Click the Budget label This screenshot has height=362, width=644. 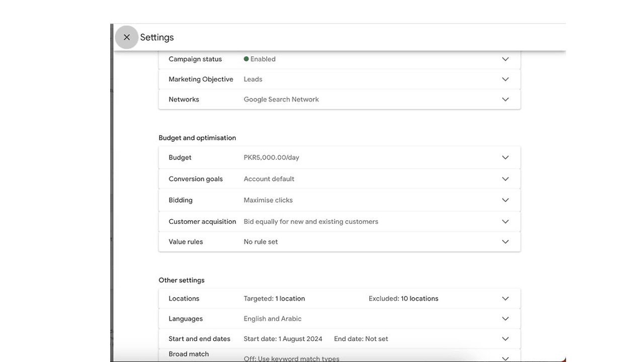(180, 157)
